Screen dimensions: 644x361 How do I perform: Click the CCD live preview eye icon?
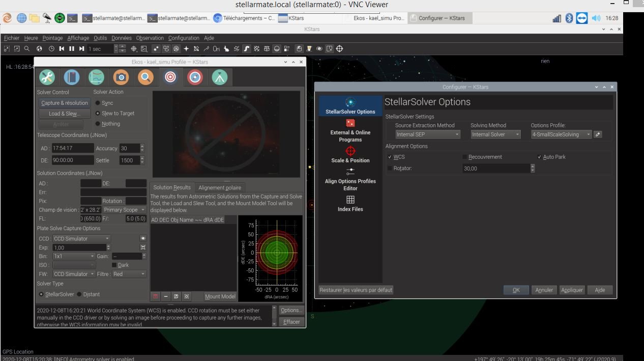[x=143, y=238]
